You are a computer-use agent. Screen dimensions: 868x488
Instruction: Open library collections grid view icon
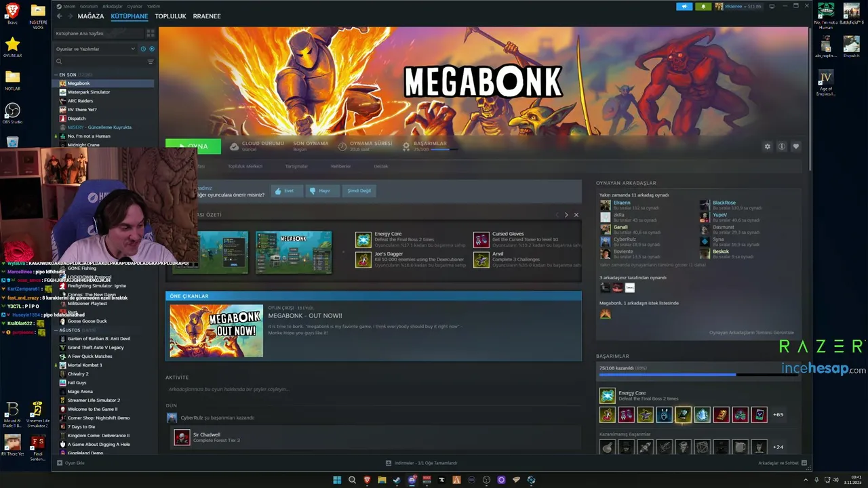click(x=151, y=33)
